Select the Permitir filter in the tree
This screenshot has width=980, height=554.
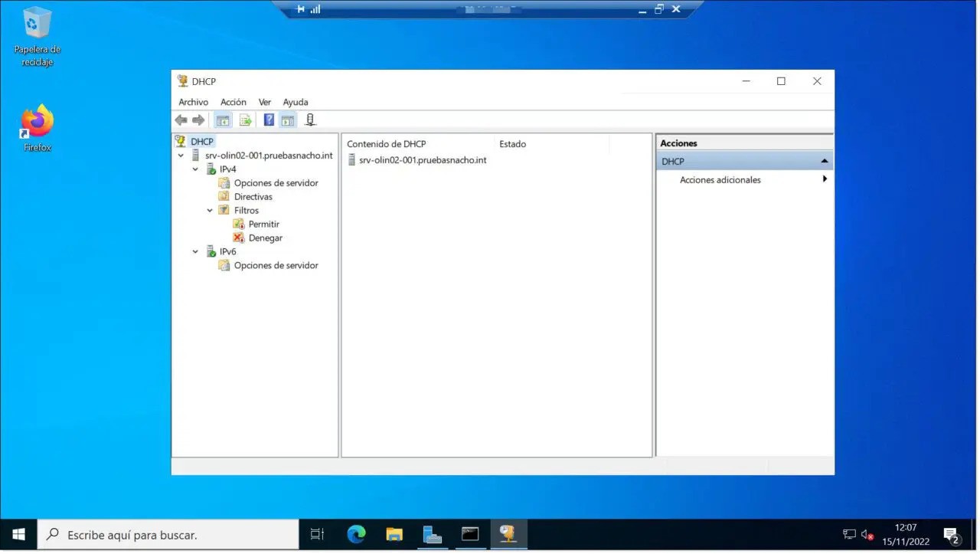tap(263, 225)
